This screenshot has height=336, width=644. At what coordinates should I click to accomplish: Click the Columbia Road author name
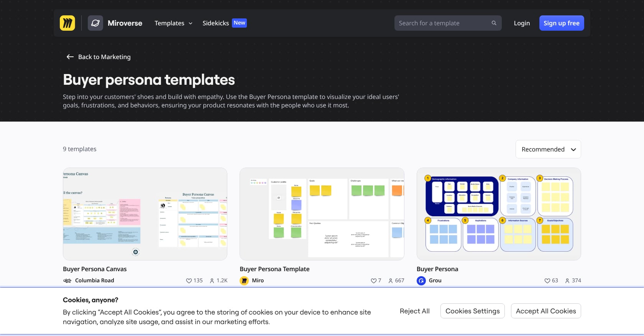[x=95, y=281]
